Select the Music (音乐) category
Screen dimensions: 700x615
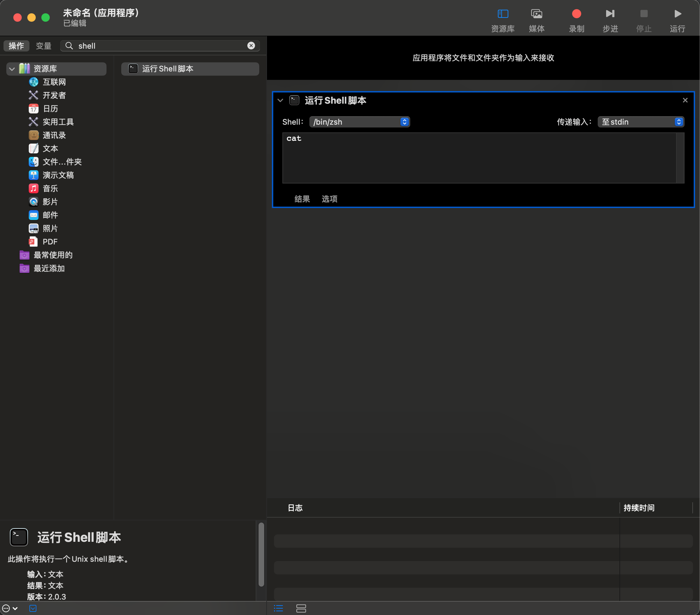click(x=50, y=188)
